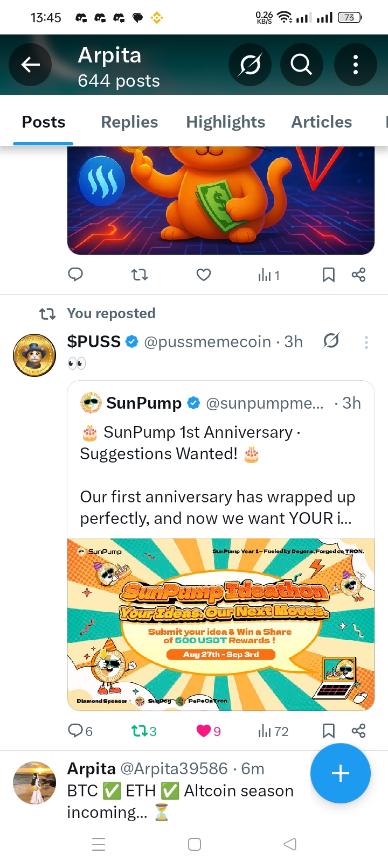Go to the Articles tab

coord(321,122)
